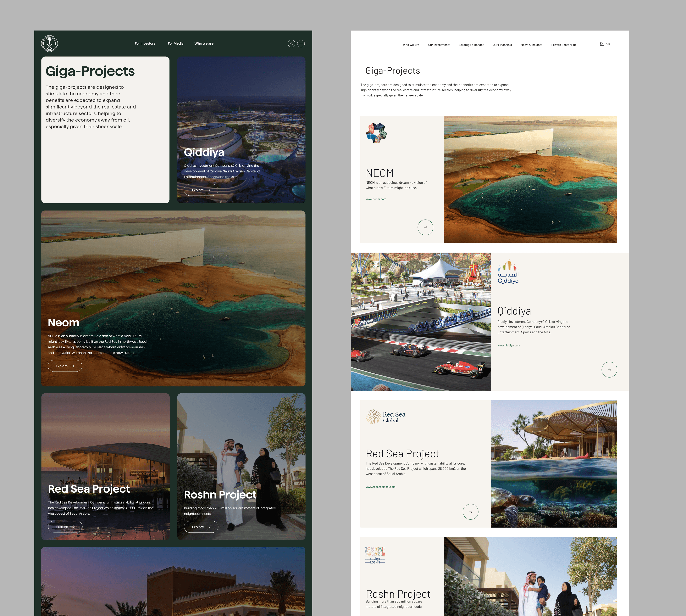Click Explore button on Red Sea Project card

[65, 527]
